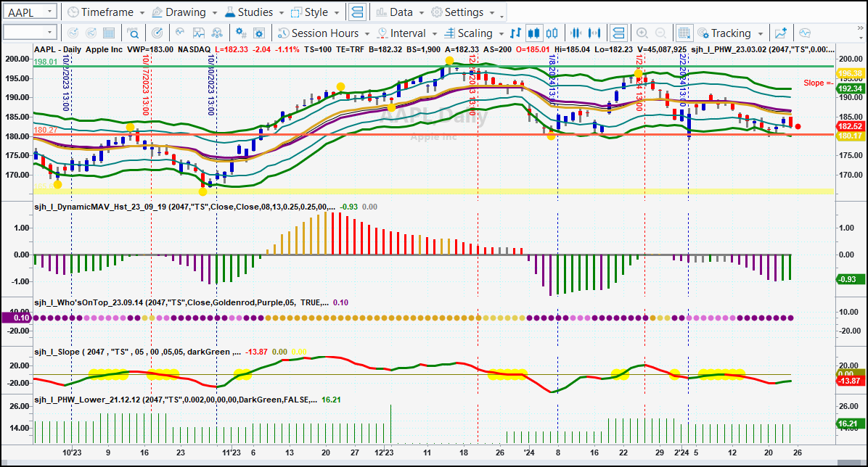
Task: Click the 196.38 yellow price label
Action: click(x=850, y=73)
